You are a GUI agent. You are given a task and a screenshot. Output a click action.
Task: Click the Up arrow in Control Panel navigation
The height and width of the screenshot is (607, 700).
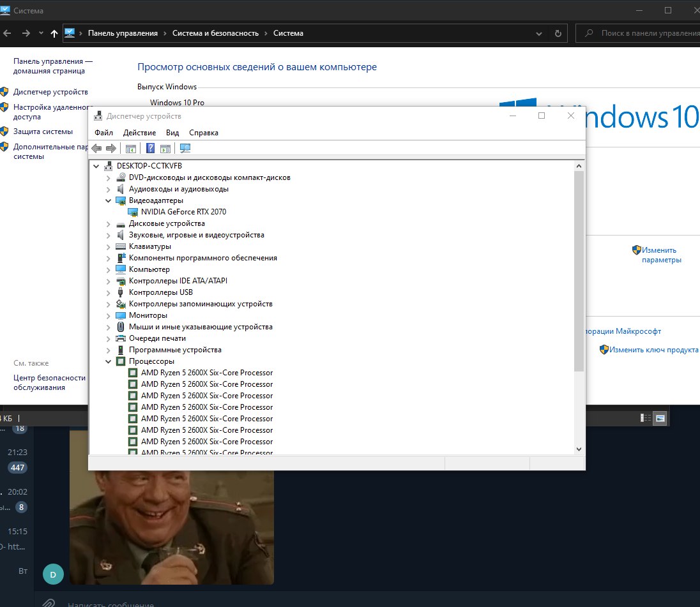tap(54, 33)
